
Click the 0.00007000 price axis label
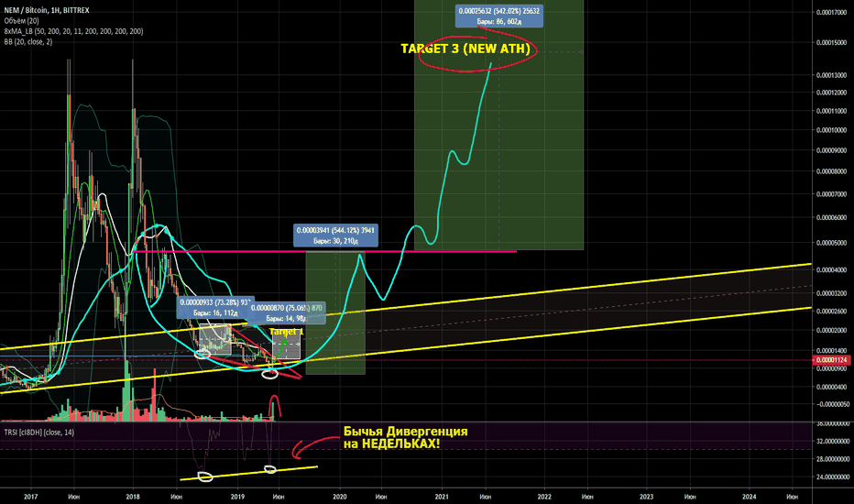pos(832,194)
